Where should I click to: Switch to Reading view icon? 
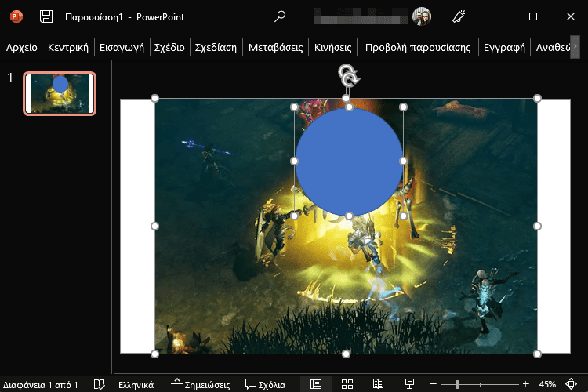pyautogui.click(x=378, y=384)
